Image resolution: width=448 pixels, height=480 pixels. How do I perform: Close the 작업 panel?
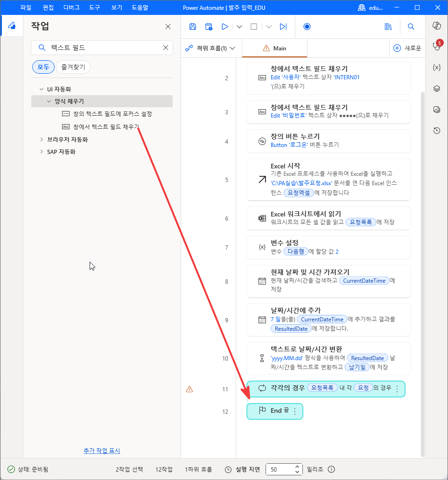click(168, 27)
